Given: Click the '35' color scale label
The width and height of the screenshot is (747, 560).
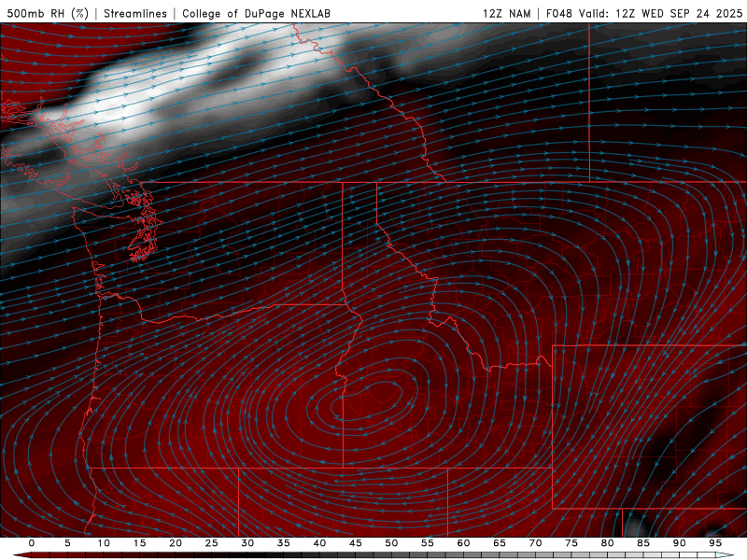Looking at the screenshot, I should tap(284, 543).
